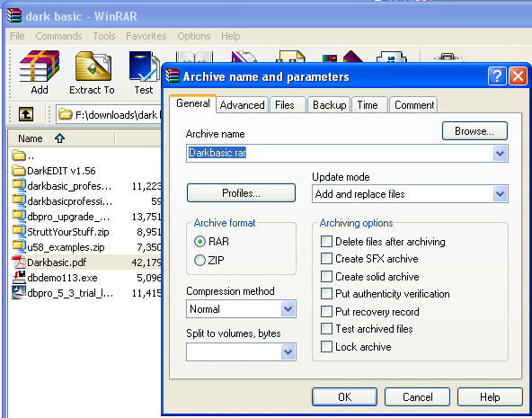Click the Darkbasic.pdf file icon

[18, 262]
